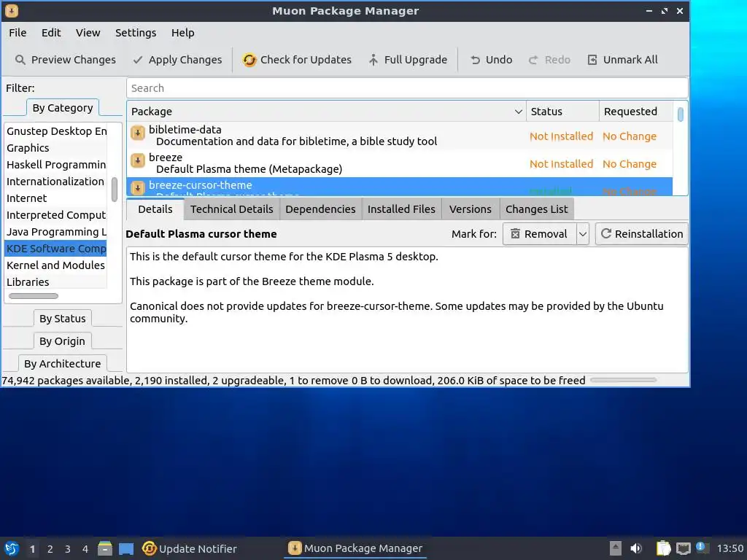Viewport: 747px width, 560px height.
Task: Click the Check for Updates refresh icon
Action: [x=249, y=60]
